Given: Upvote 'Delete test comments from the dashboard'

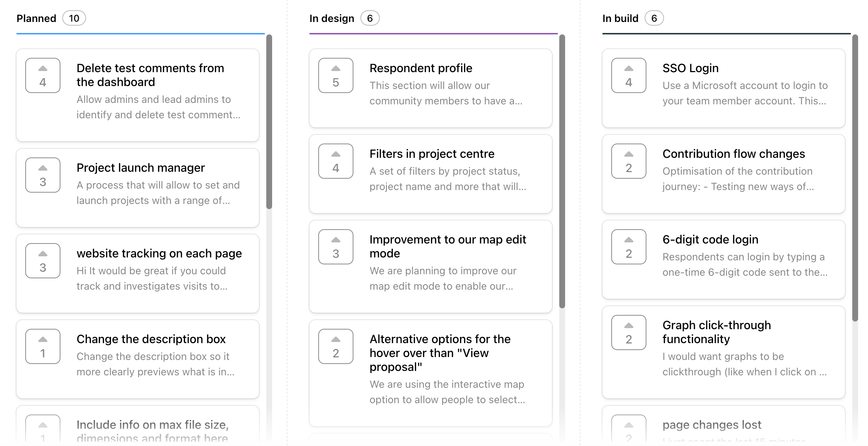Looking at the screenshot, I should tap(43, 75).
